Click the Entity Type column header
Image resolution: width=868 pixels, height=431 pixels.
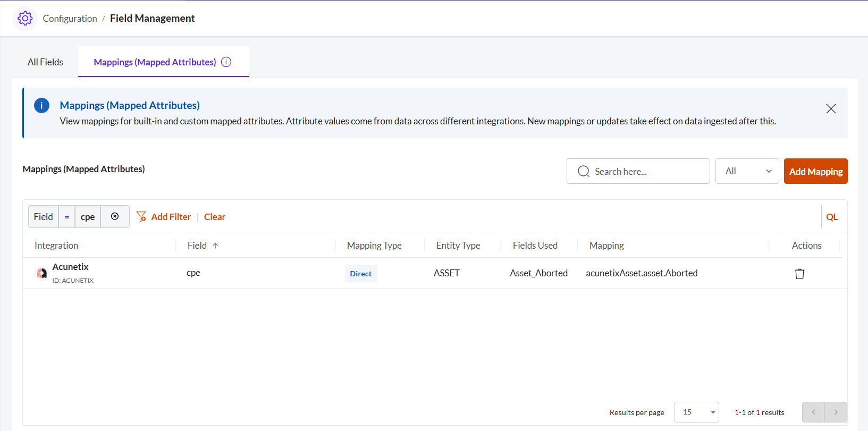458,246
